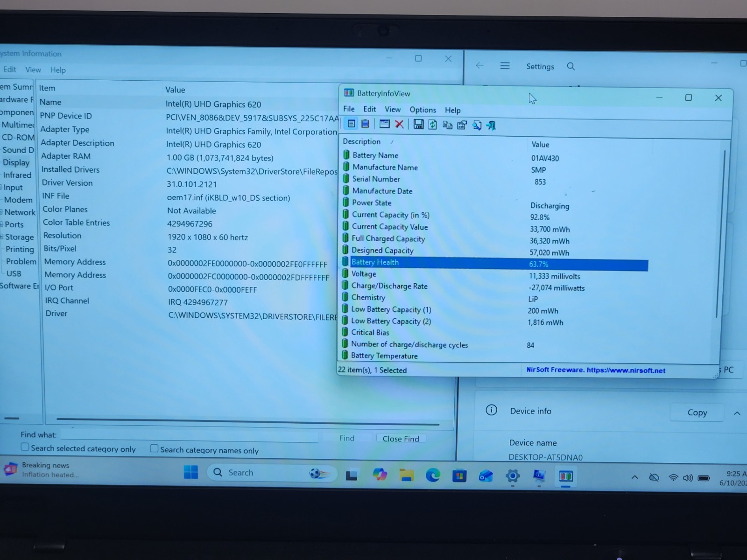Screen dimensions: 747x560
Task: Click the Settings gear taskbar icon
Action: (x=513, y=476)
